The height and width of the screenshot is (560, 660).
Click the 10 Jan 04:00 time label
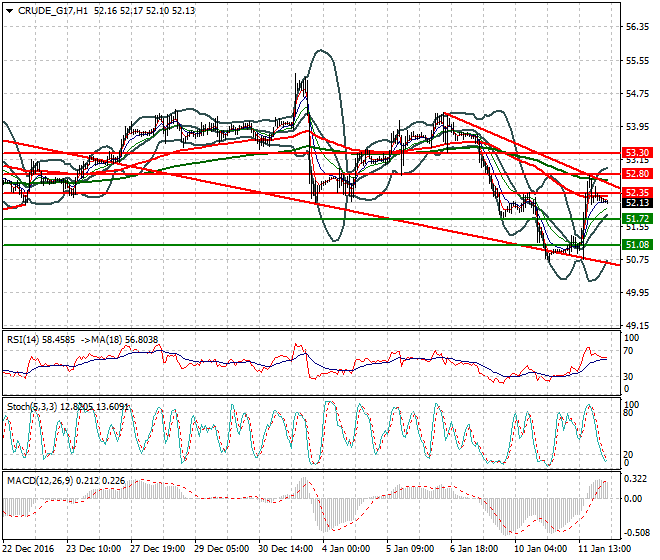click(x=540, y=549)
